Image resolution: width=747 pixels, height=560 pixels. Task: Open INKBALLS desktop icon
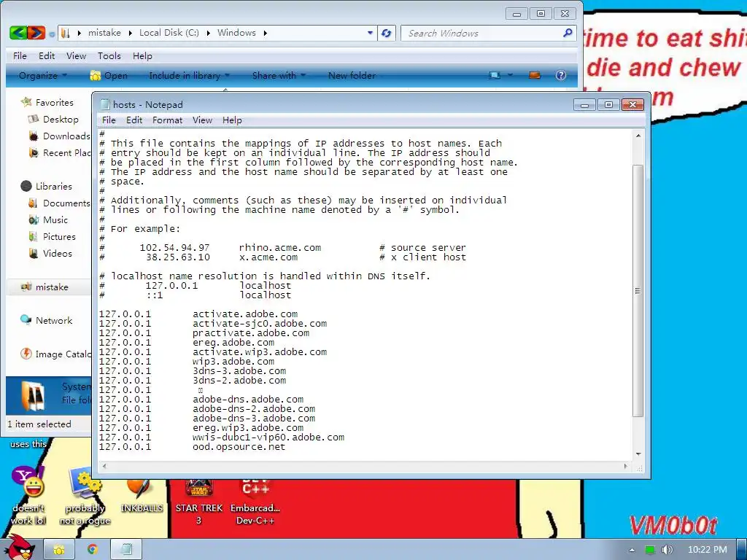pyautogui.click(x=142, y=495)
